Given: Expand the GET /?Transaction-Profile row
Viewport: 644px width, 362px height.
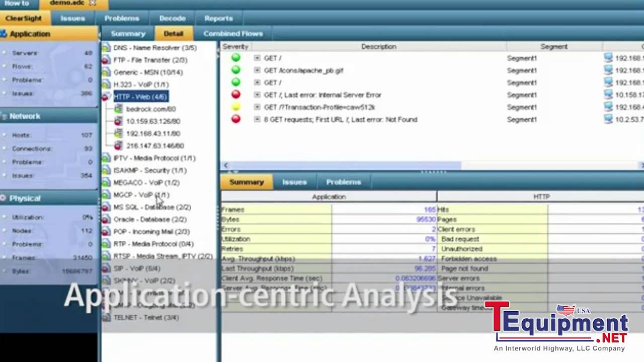Looking at the screenshot, I should (x=257, y=107).
